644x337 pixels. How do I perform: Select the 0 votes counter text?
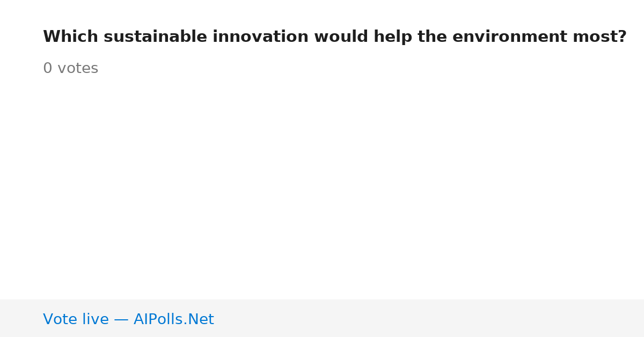coord(70,69)
